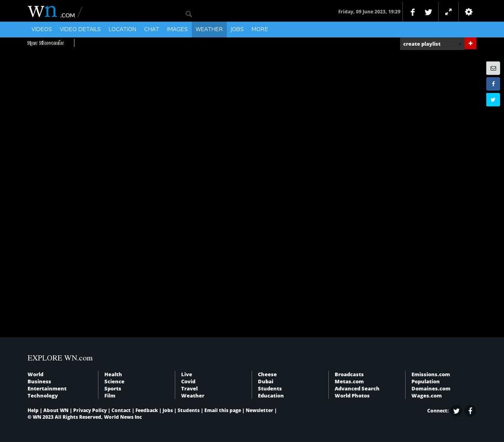Open the settings gear icon
The height and width of the screenshot is (442, 504).
point(469,12)
